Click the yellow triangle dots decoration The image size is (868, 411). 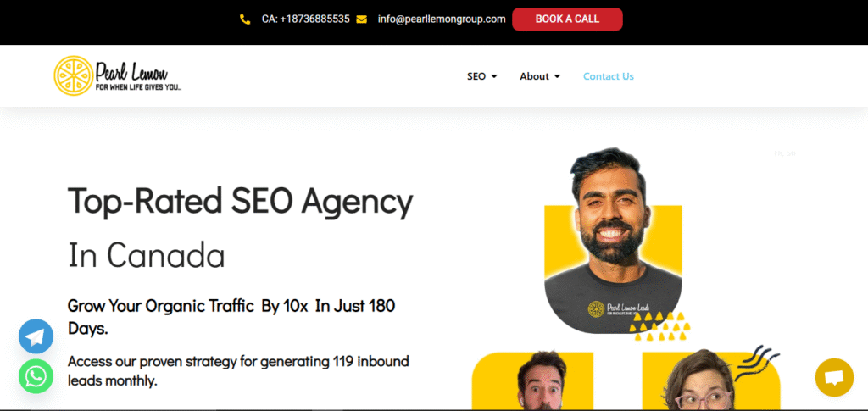point(659,325)
